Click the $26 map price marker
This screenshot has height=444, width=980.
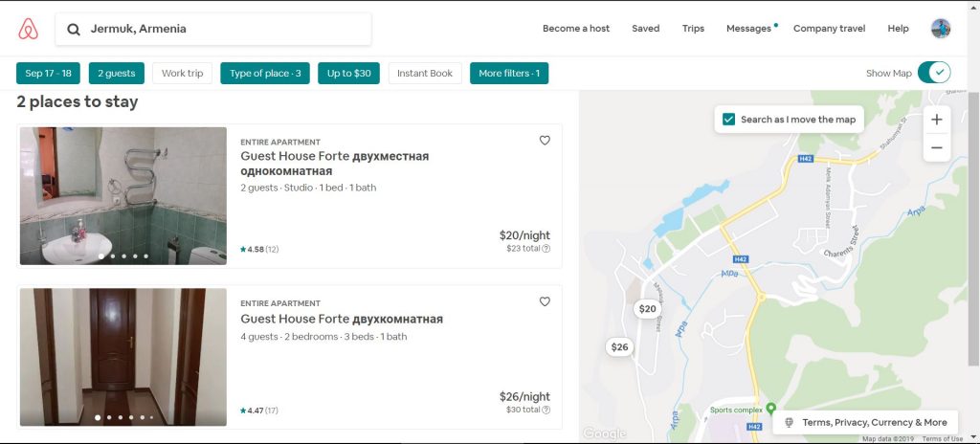(x=620, y=347)
